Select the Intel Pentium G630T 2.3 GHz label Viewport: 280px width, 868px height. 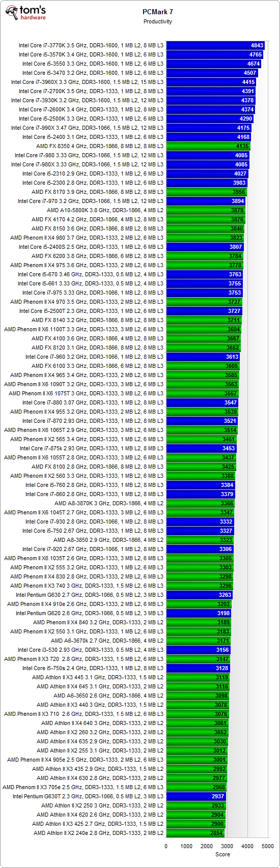88,796
